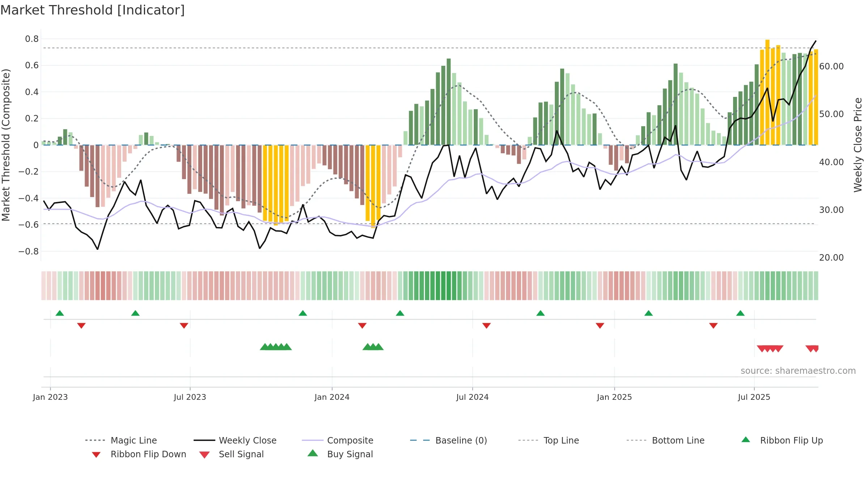Click the 30.00 price tick on the right axis
Screen dimensions: 868x488
click(x=831, y=210)
